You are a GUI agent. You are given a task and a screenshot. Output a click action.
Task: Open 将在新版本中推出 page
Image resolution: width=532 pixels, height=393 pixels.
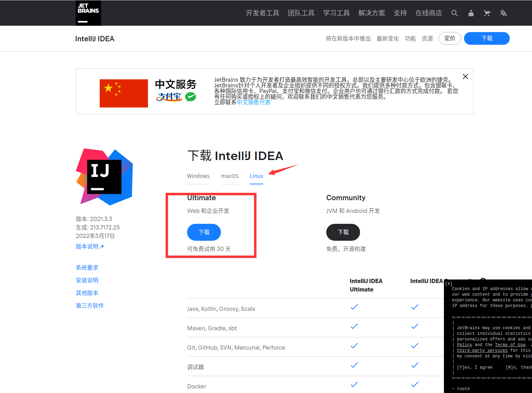[x=348, y=38]
